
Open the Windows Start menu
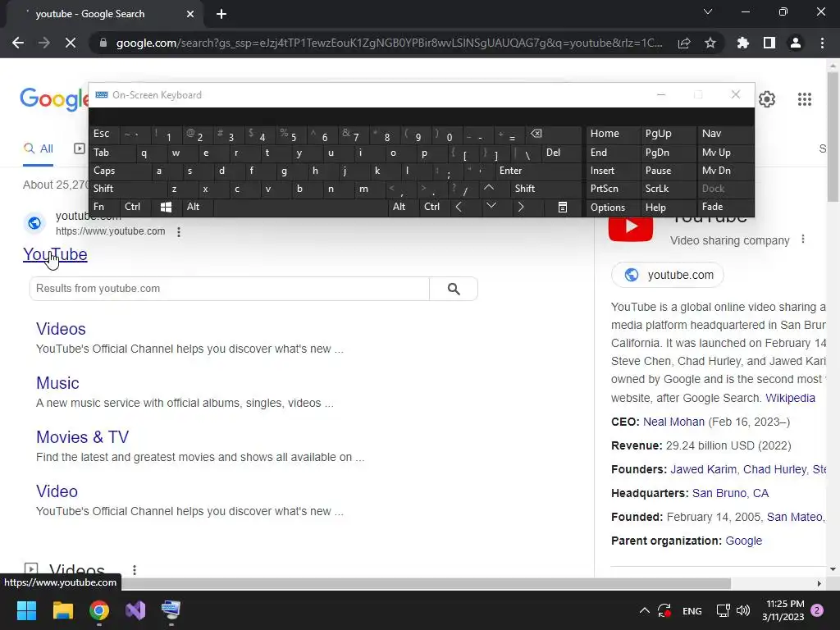[26, 610]
